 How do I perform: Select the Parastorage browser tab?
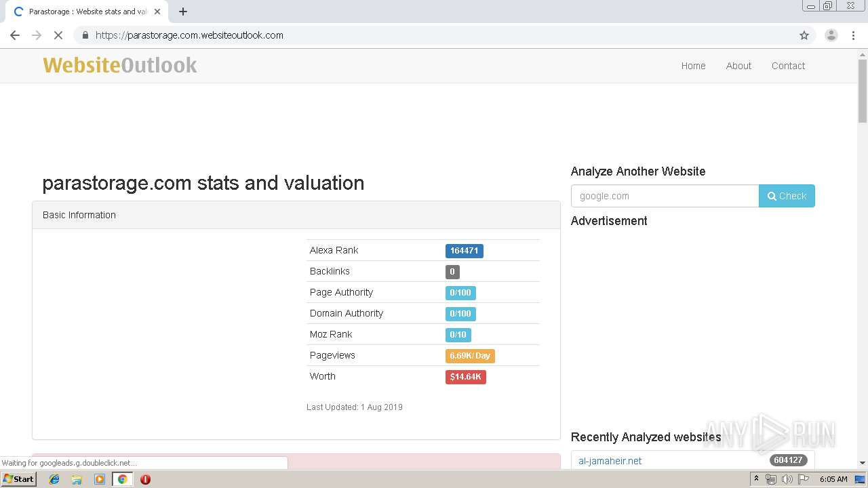click(x=87, y=12)
